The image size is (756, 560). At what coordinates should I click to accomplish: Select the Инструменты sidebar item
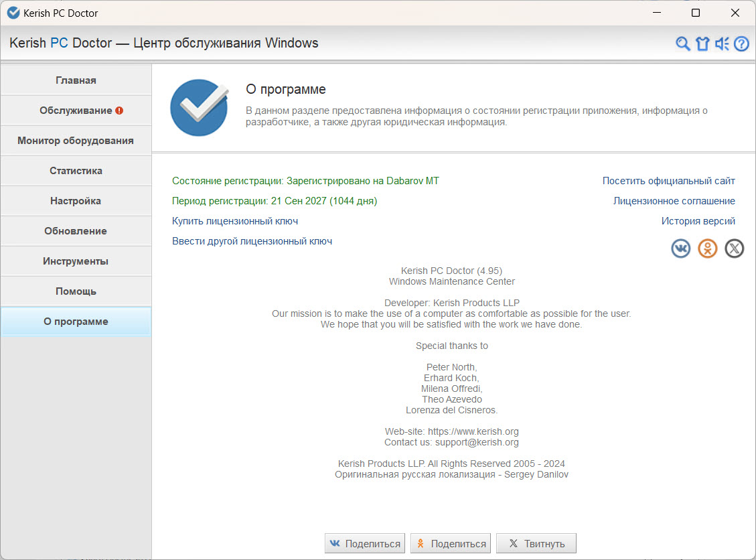(x=76, y=261)
